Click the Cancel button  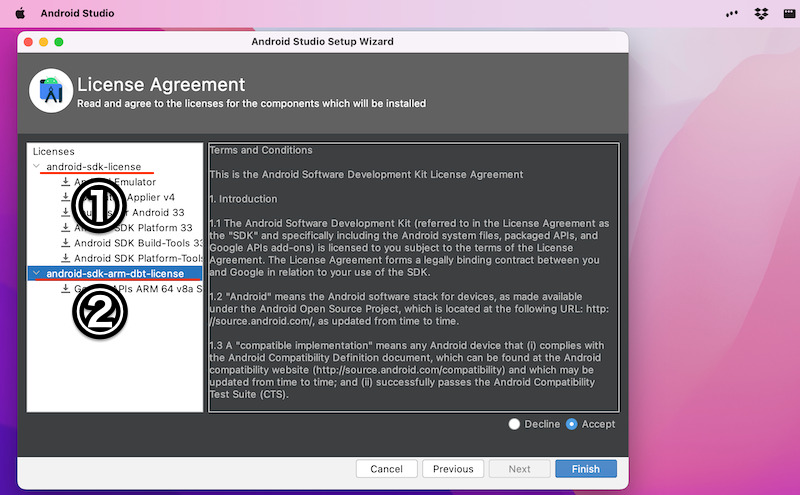[x=386, y=469]
